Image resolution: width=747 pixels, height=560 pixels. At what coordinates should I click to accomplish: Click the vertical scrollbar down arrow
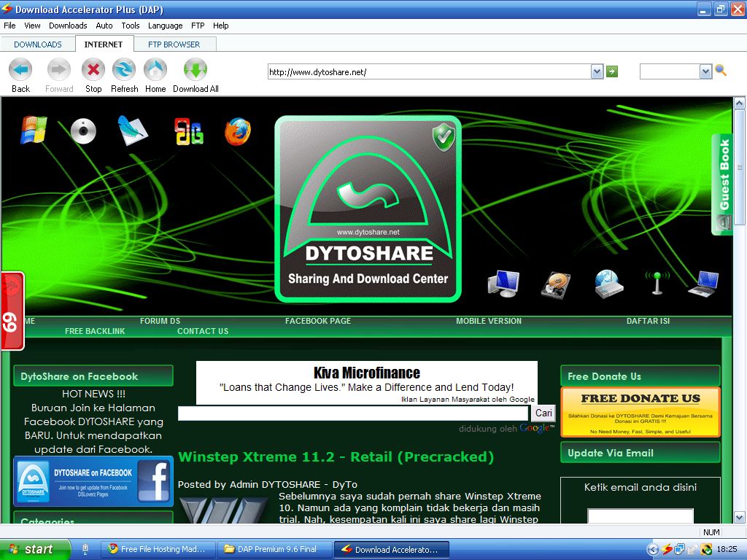click(x=739, y=517)
